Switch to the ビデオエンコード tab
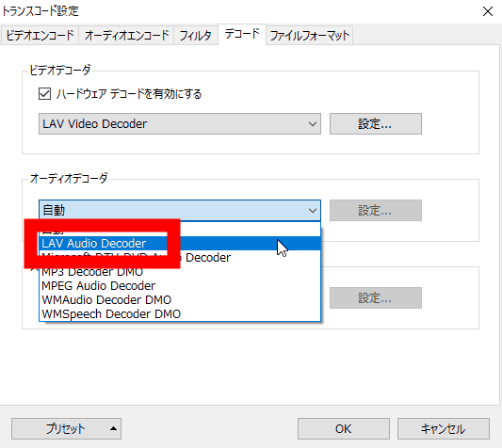 (40, 35)
